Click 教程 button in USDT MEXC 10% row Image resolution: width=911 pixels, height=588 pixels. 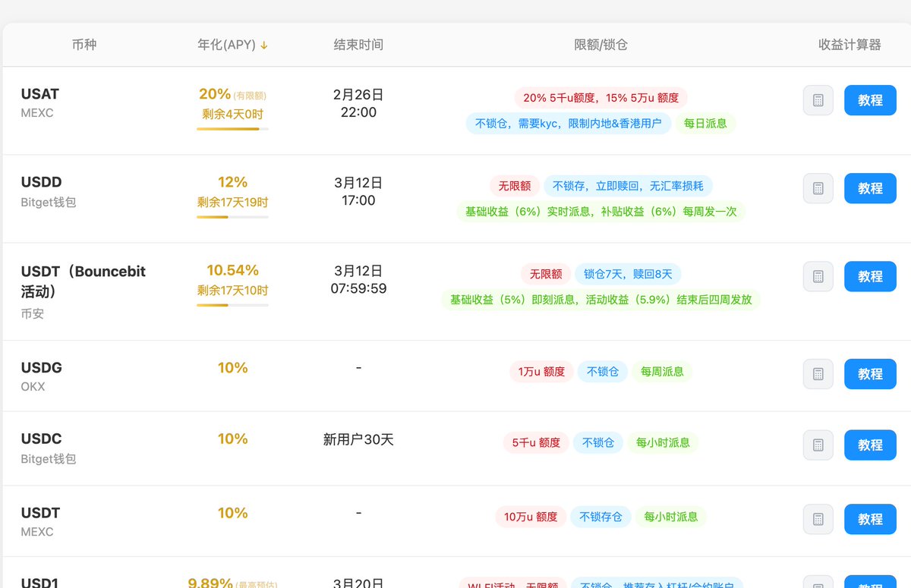[x=870, y=519]
